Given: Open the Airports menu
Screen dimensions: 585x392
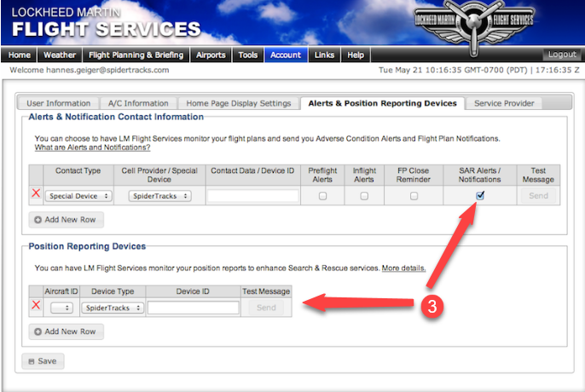Looking at the screenshot, I should [x=211, y=55].
